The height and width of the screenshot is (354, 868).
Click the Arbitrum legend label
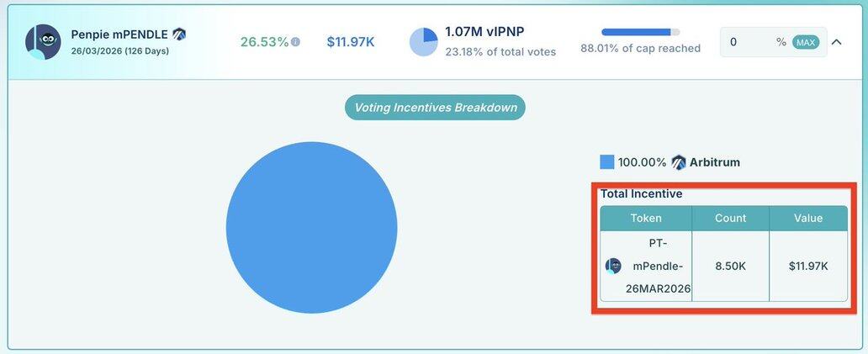(x=715, y=162)
